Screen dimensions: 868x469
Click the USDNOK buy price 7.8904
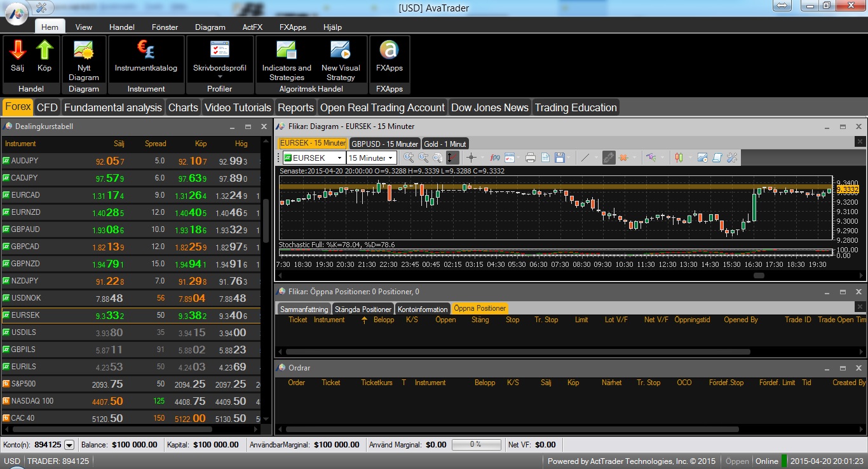coord(191,298)
